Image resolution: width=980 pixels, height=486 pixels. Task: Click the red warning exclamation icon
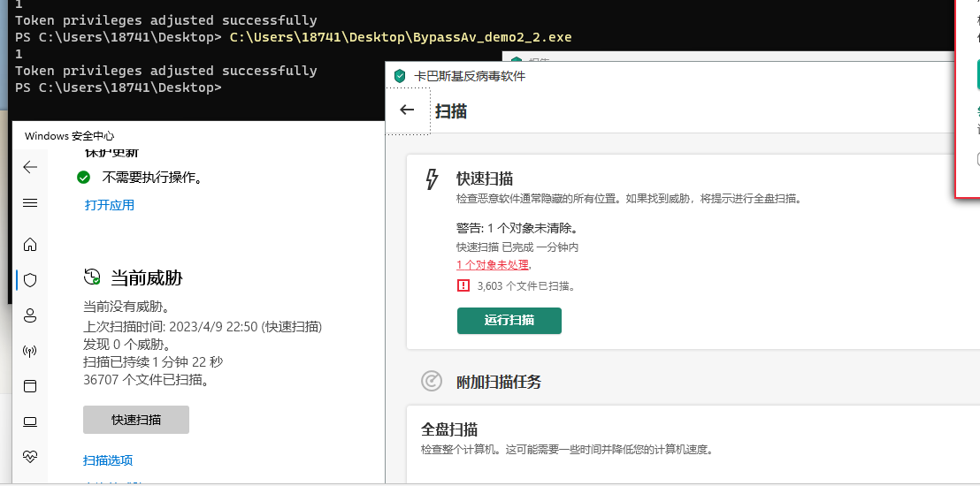pos(463,285)
